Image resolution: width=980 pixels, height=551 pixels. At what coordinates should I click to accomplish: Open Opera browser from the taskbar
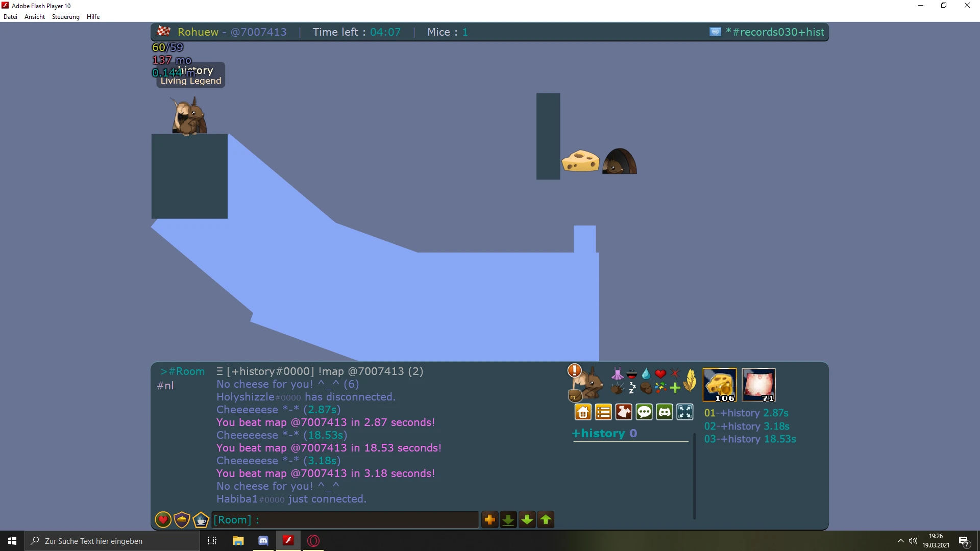313,541
